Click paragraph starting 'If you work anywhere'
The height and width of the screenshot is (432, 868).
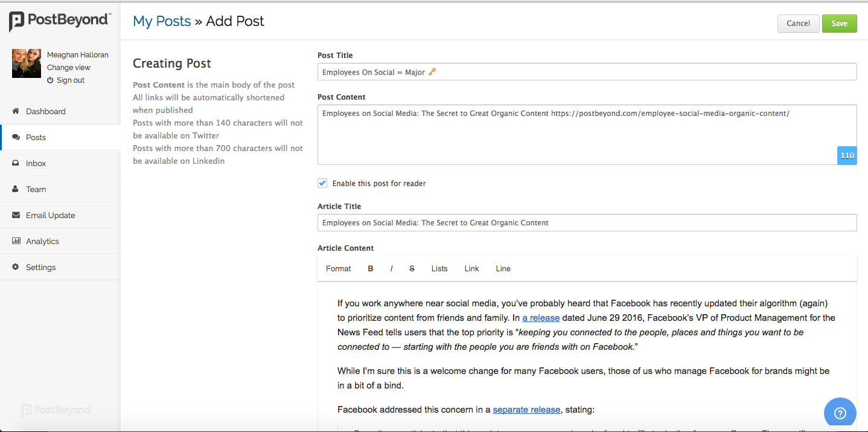pyautogui.click(x=587, y=325)
